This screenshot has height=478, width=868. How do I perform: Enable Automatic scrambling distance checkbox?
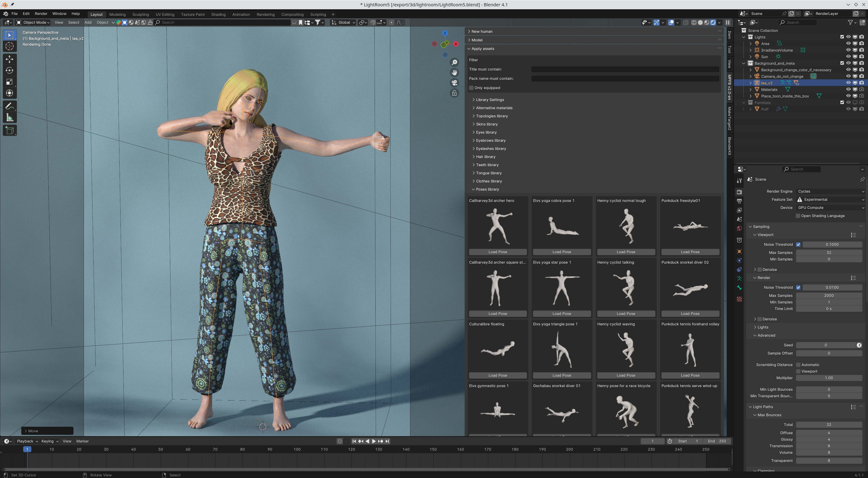[798, 365]
